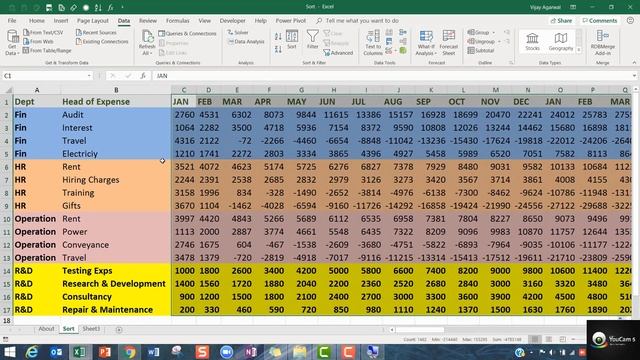Open Chrome from the taskbar
Screen dimensions: 640x360
(x=129, y=352)
